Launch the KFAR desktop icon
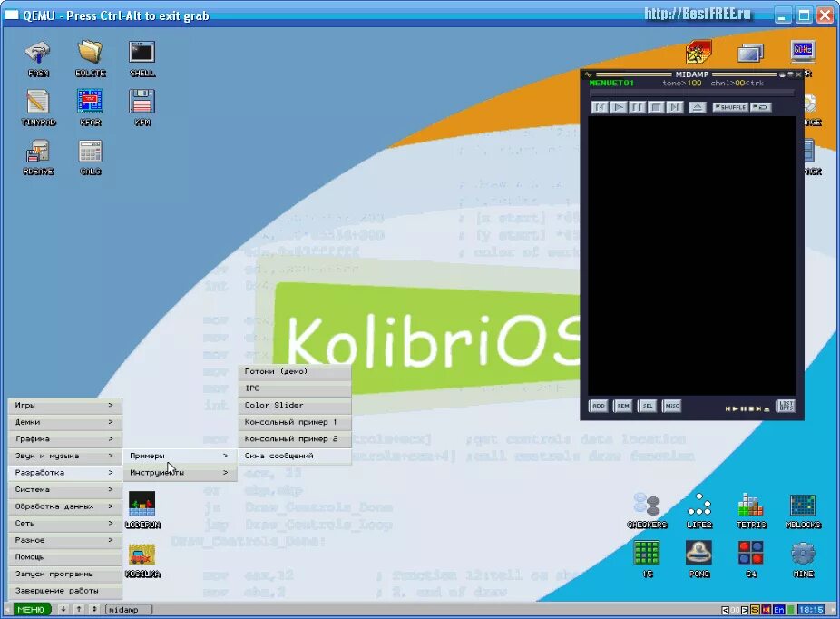The image size is (840, 619). tap(90, 108)
